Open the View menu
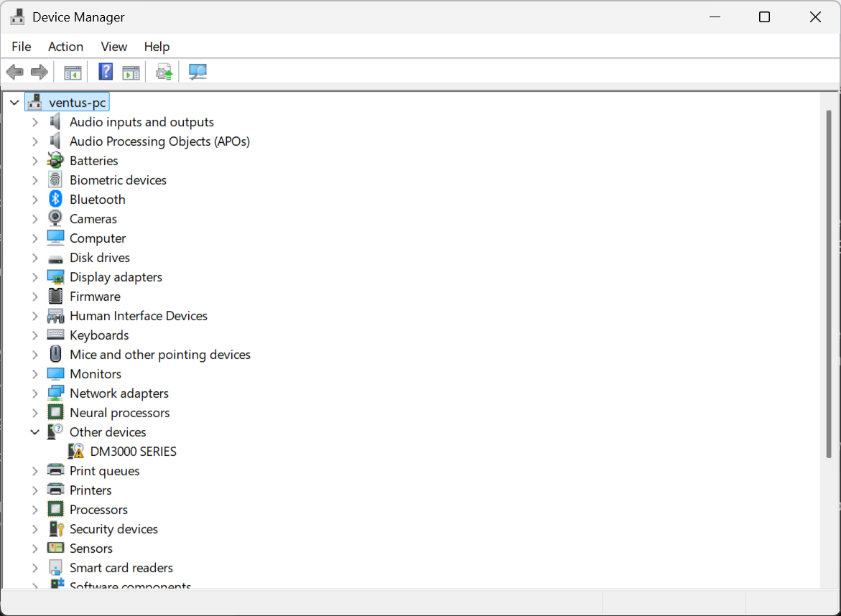The height and width of the screenshot is (616, 841). tap(113, 47)
